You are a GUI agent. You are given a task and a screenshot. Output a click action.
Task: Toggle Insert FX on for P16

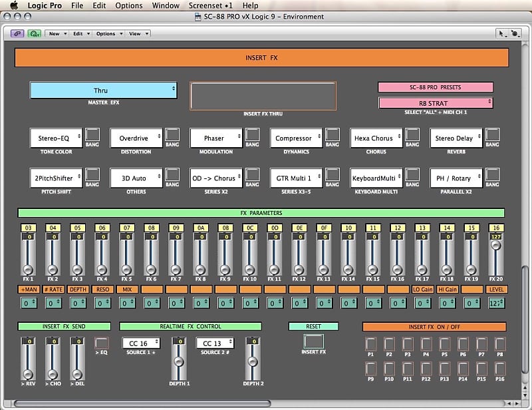tap(500, 369)
